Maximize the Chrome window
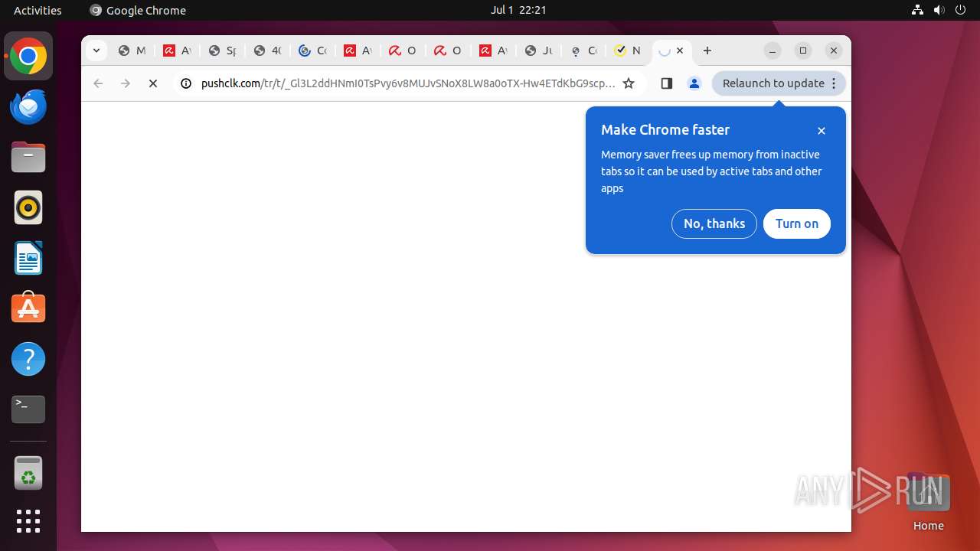Viewport: 980px width, 551px height. pos(803,51)
